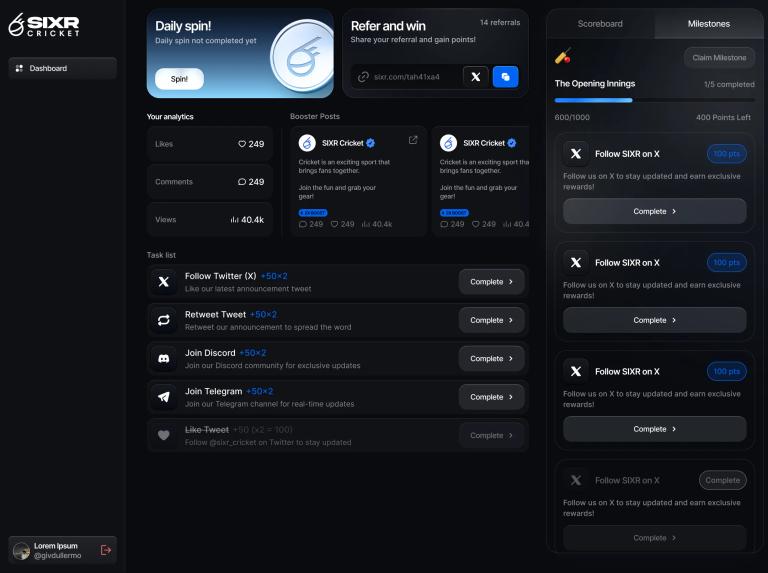Screen dimensions: 768x573
Task: Click X icon in Follow Twitter task
Action: click(164, 282)
